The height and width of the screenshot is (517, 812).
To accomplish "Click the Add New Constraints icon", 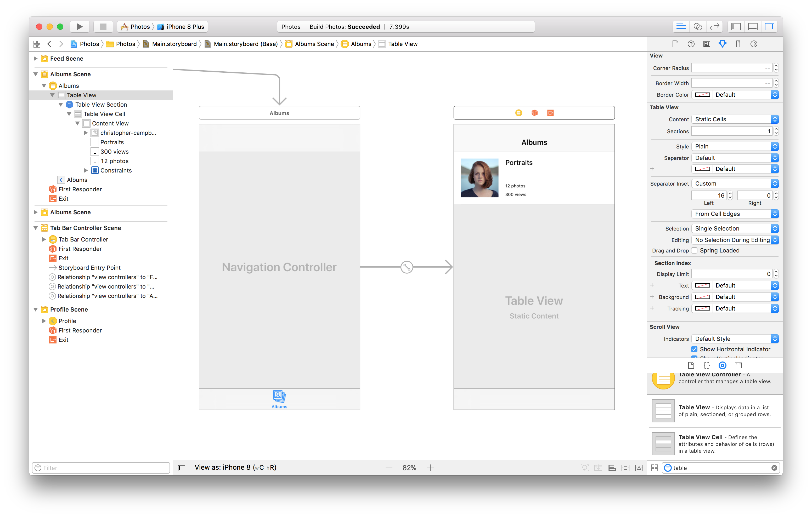I will coord(625,467).
